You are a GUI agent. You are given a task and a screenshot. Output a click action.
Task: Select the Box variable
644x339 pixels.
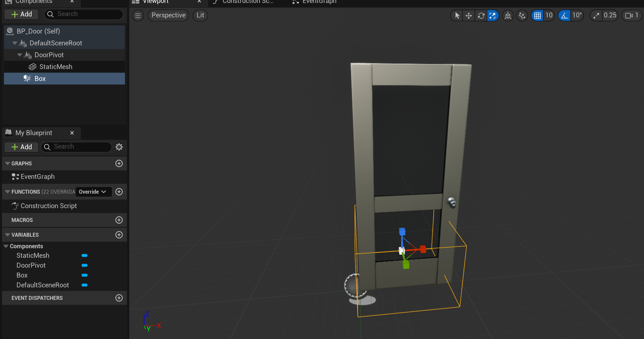click(22, 275)
